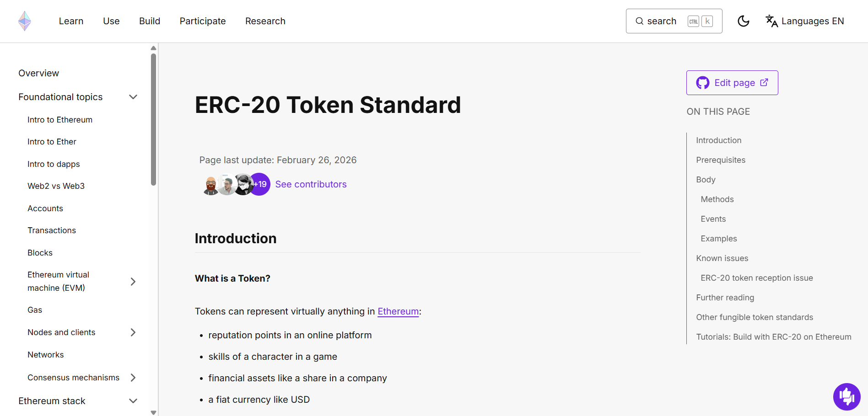Expand Consensus mechanisms subtopics

pos(133,378)
